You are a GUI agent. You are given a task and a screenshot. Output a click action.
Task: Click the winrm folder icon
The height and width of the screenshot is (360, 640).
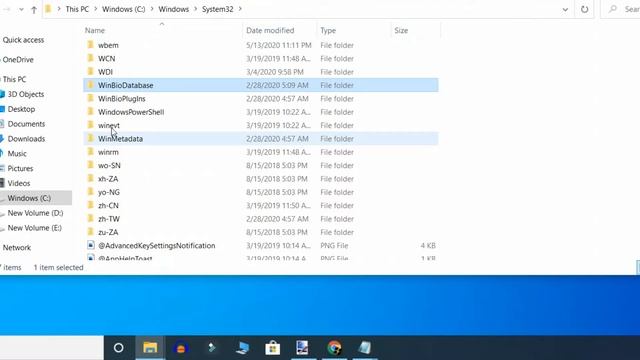[91, 152]
